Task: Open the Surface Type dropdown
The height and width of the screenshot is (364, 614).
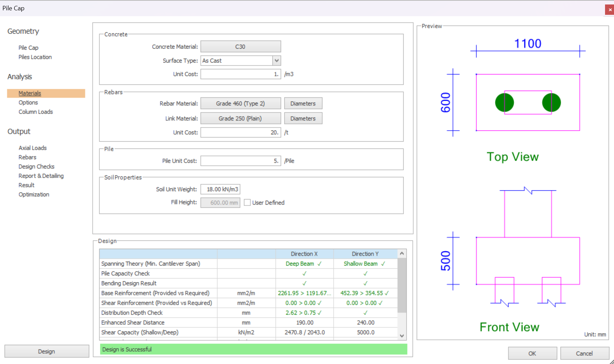Action: click(x=276, y=61)
